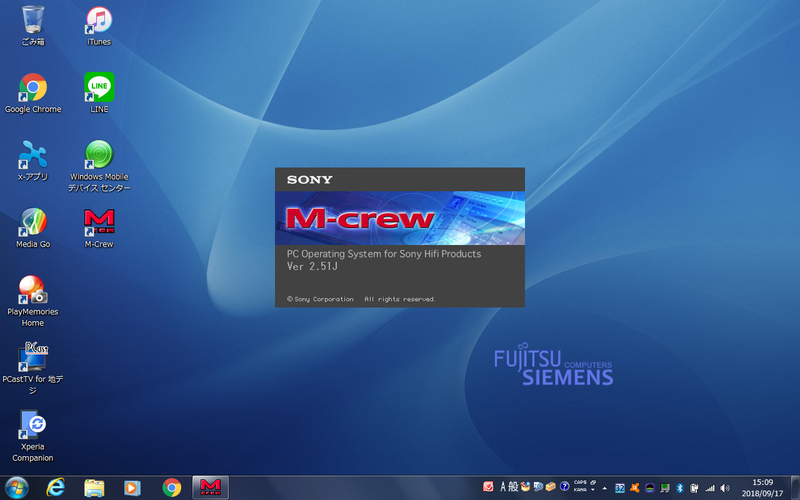Restore the language bar
This screenshot has width=800, height=500.
tap(593, 482)
